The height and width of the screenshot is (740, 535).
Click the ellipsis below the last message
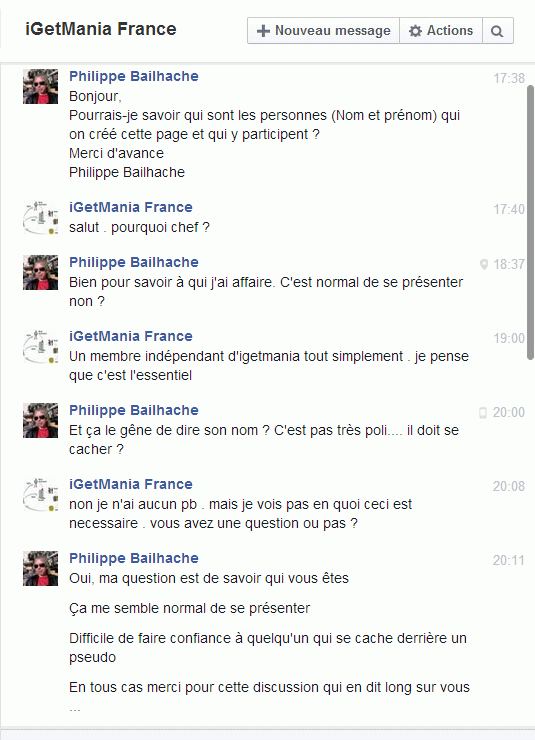[x=75, y=709]
